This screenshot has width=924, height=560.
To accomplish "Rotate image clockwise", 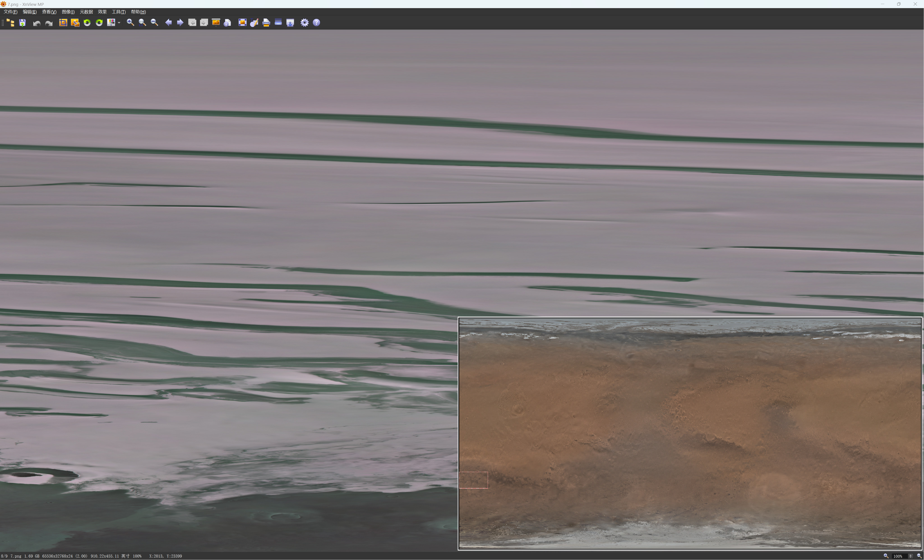I will (x=99, y=23).
